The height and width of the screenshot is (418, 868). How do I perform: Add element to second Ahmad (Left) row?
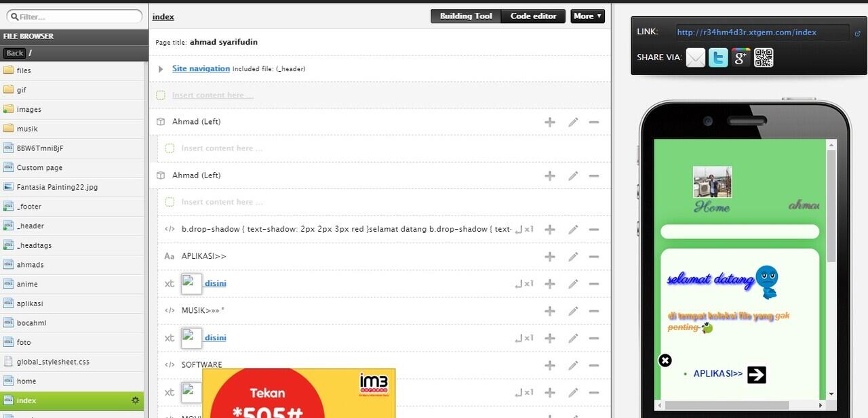[550, 175]
